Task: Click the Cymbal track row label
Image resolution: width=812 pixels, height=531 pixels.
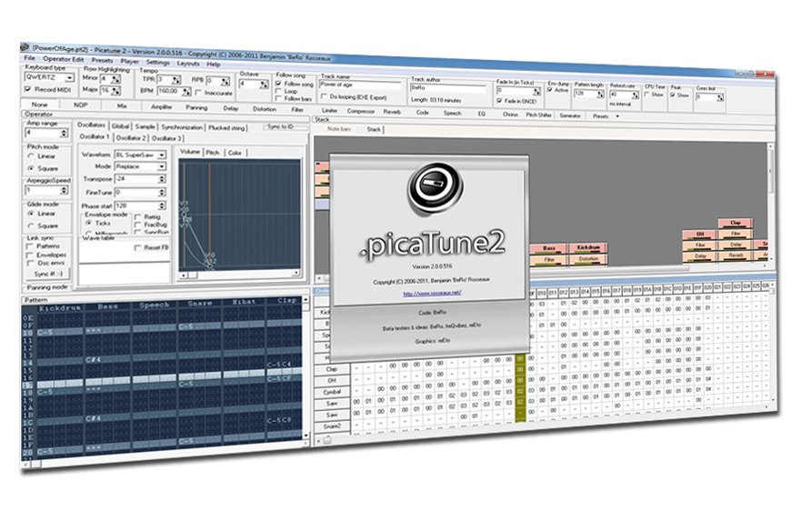Action: click(332, 392)
